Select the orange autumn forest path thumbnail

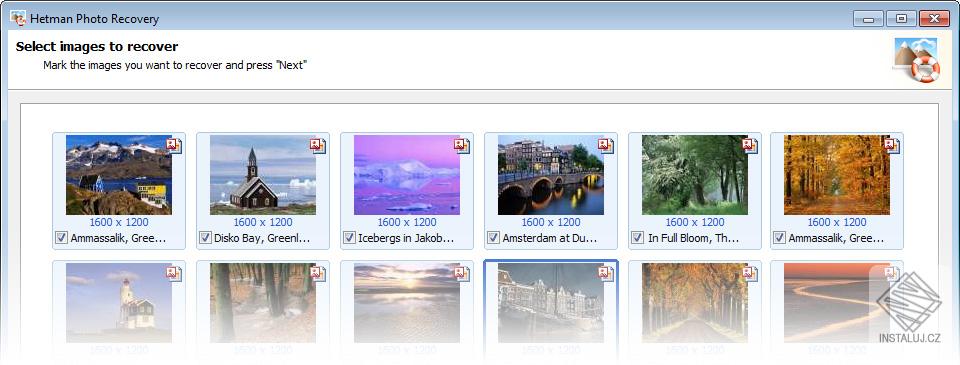click(836, 175)
